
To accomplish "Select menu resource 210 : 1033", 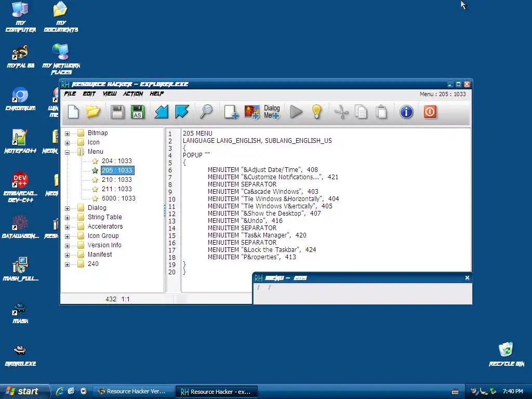I will click(x=117, y=179).
